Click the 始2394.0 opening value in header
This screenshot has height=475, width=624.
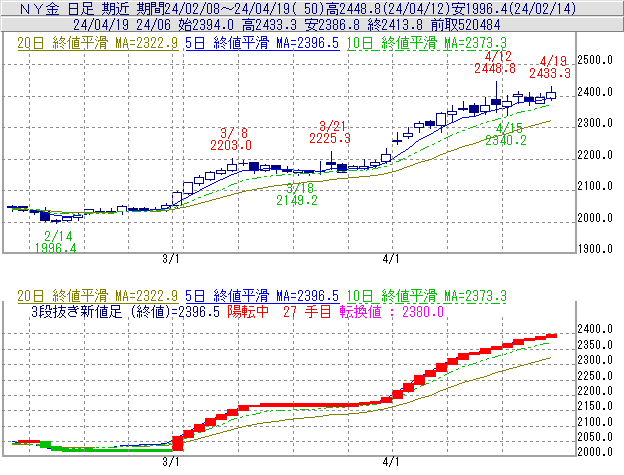[206, 25]
